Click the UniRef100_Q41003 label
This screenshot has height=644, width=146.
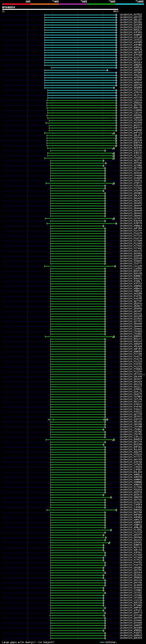tap(131, 251)
